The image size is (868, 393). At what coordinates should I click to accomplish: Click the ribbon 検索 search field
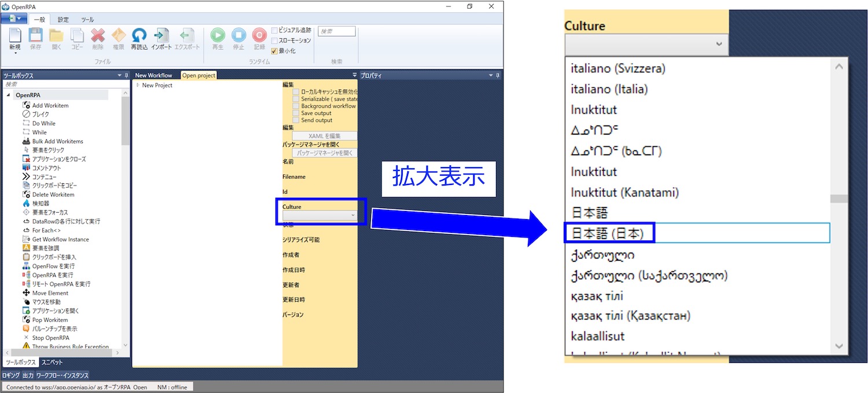(337, 31)
